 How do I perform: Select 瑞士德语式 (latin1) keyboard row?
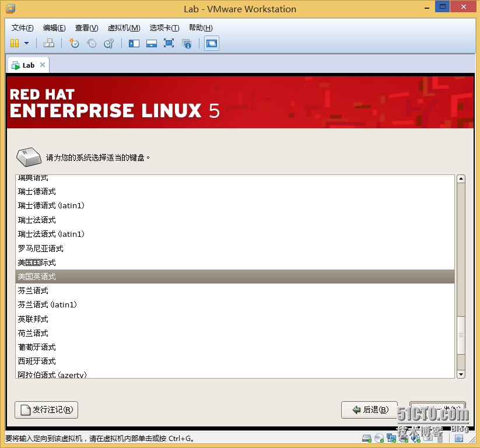coord(235,206)
